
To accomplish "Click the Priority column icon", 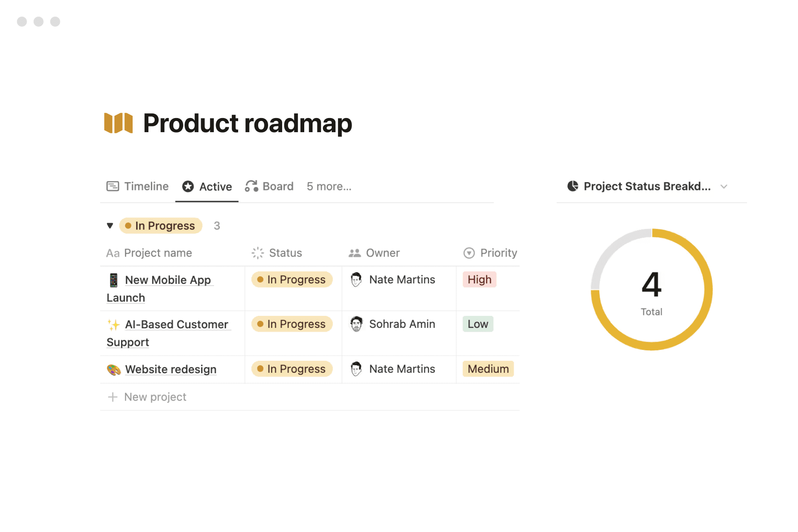I will pos(469,253).
